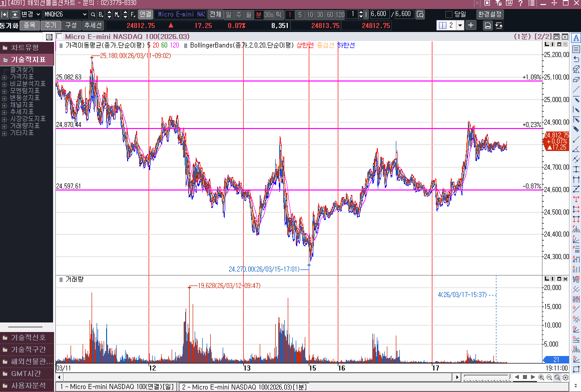Image resolution: width=581 pixels, height=392 pixels.
Task: Switch to the Micro E-mini NASDAQ 100(연결)[일] tab
Action: [116, 386]
